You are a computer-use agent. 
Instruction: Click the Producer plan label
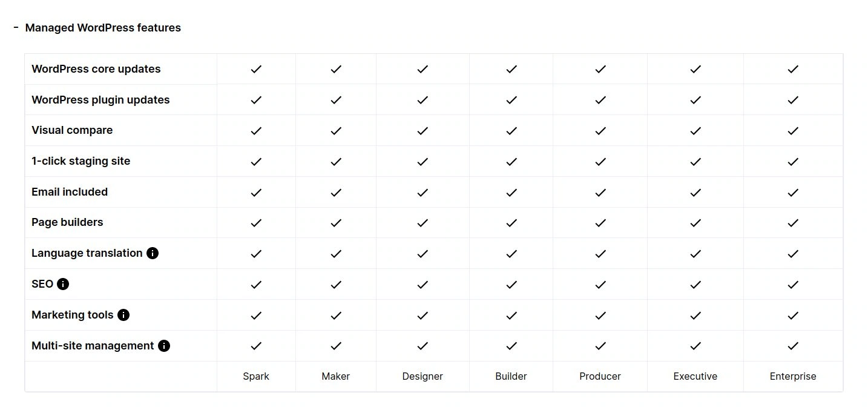[x=600, y=376]
